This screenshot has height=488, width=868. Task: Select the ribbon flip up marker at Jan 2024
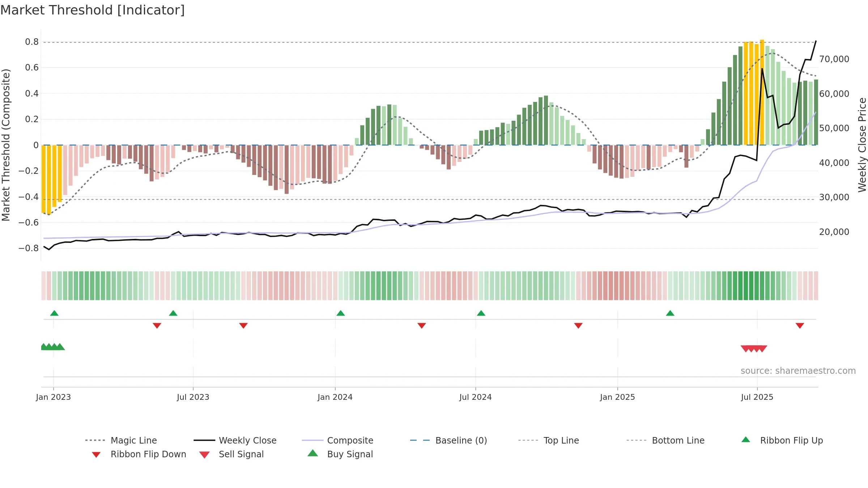(x=341, y=313)
